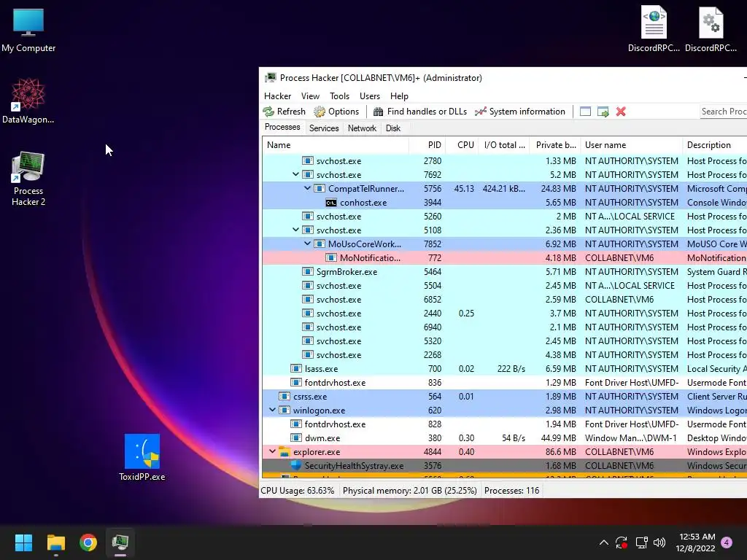Screen dimensions: 747x560
Task: Click Process Hacker taskbar button
Action: click(x=120, y=542)
